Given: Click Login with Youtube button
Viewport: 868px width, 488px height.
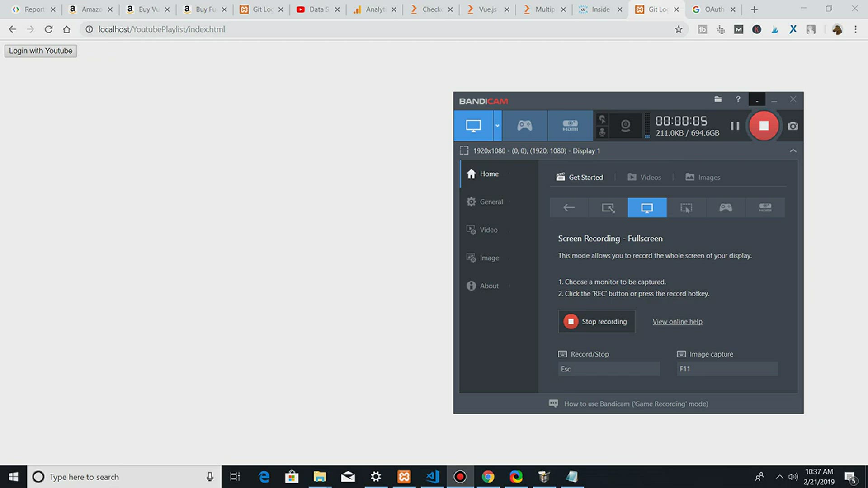Looking at the screenshot, I should pyautogui.click(x=41, y=51).
